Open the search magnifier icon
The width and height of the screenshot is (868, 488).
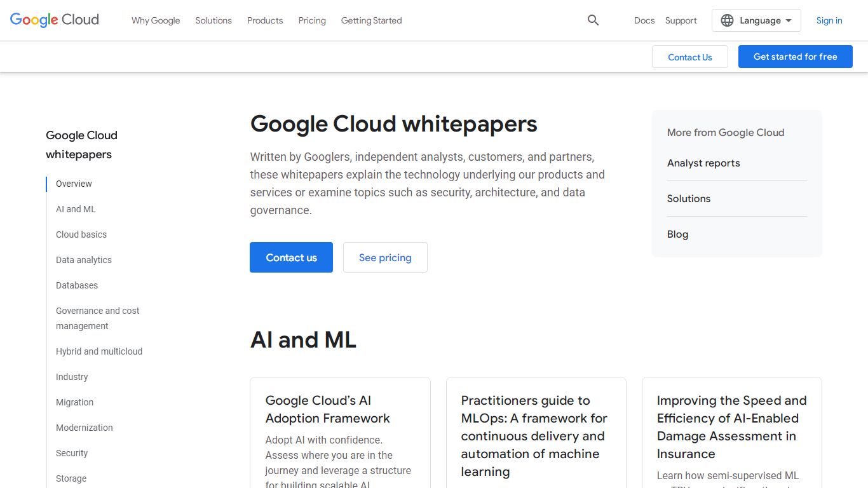tap(593, 20)
